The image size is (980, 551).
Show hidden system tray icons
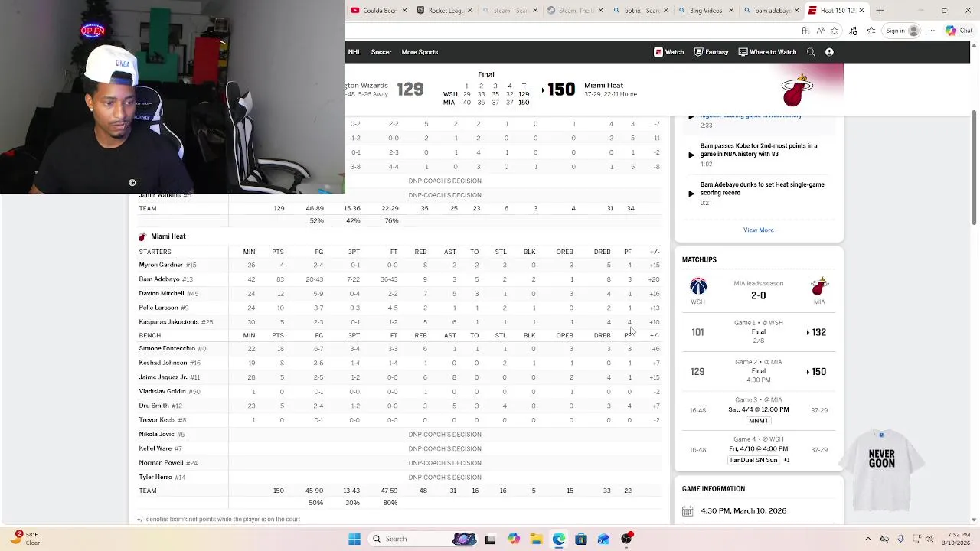(x=867, y=539)
